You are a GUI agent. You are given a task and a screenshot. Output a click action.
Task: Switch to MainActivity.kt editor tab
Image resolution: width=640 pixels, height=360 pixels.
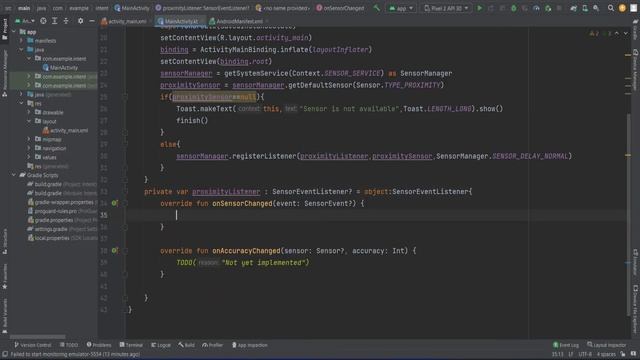(x=179, y=21)
